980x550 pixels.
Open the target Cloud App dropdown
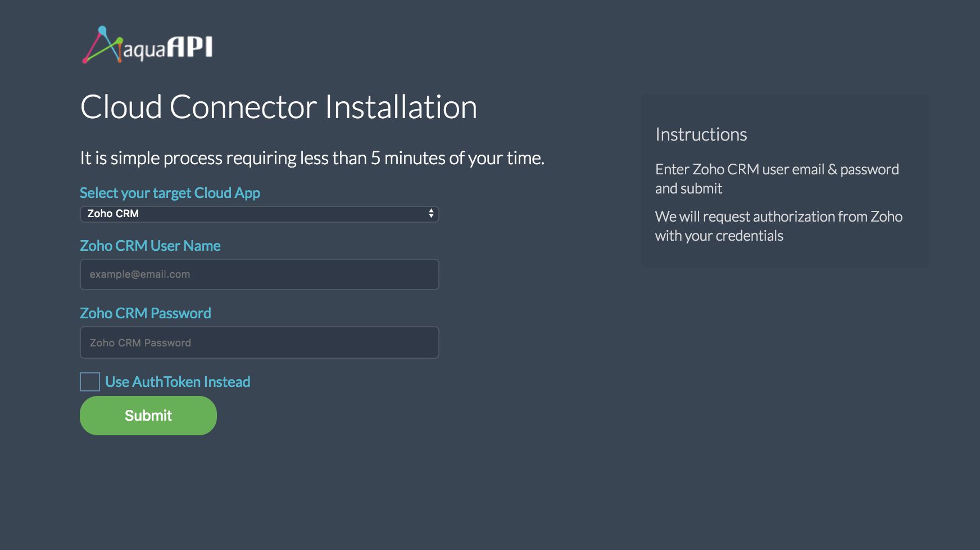pyautogui.click(x=258, y=214)
